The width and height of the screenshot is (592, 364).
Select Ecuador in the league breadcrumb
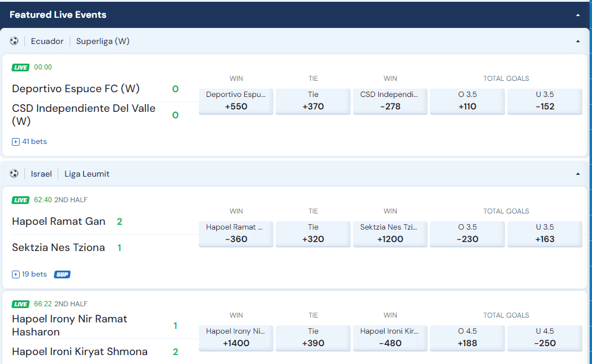(47, 40)
